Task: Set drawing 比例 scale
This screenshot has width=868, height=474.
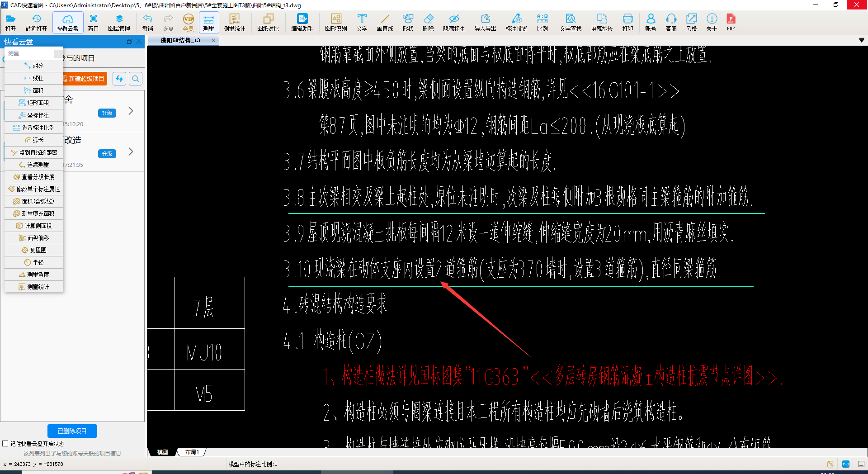Action: click(x=542, y=22)
